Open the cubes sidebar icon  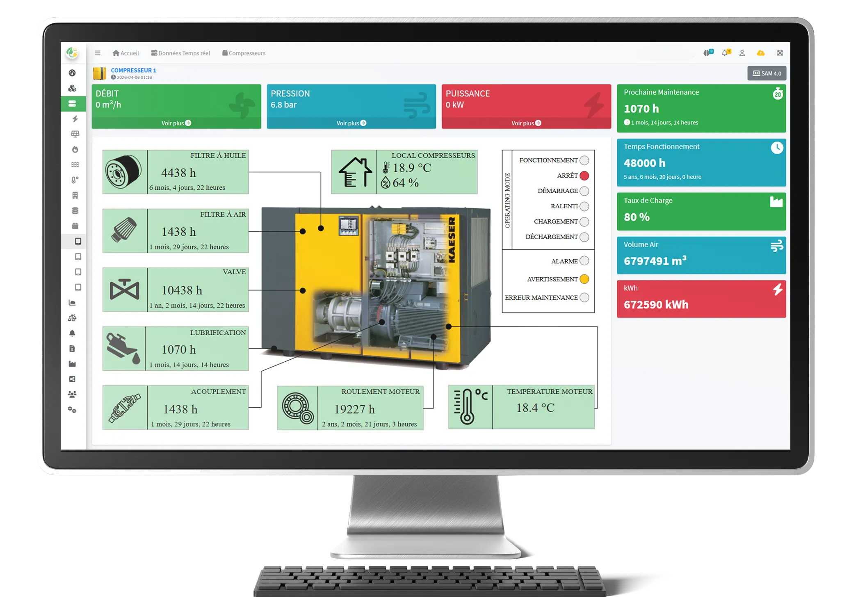click(x=72, y=88)
